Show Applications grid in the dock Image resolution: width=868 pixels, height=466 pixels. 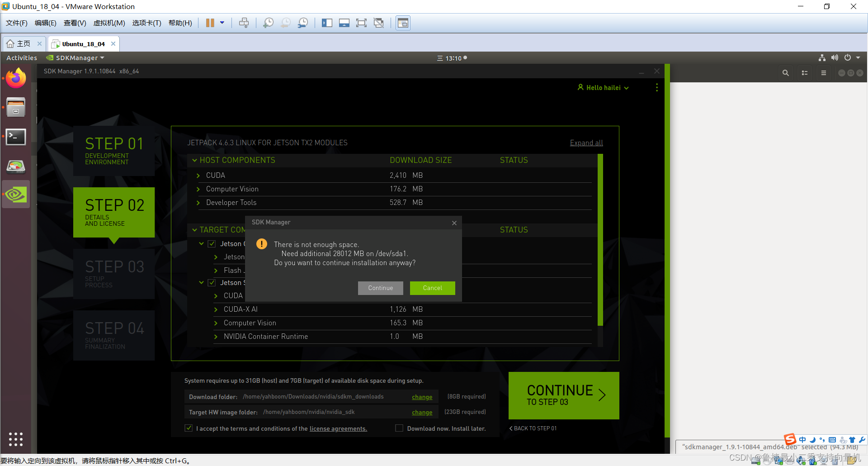point(16,439)
